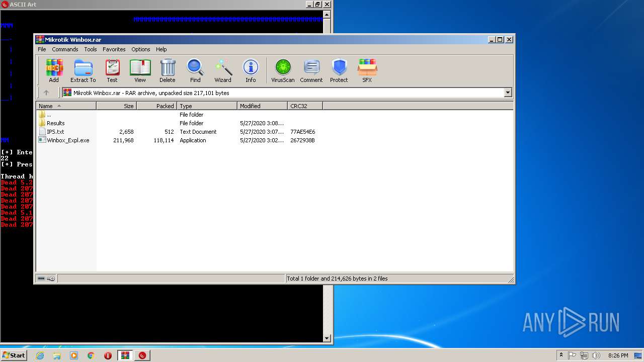This screenshot has height=362, width=644.
Task: Click the Action Center flag icon
Action: pyautogui.click(x=572, y=355)
